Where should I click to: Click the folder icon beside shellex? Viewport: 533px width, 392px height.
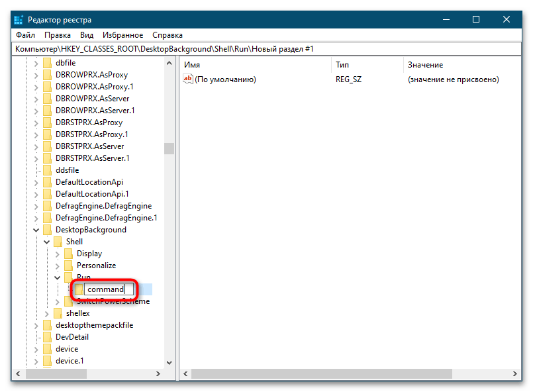[58, 313]
